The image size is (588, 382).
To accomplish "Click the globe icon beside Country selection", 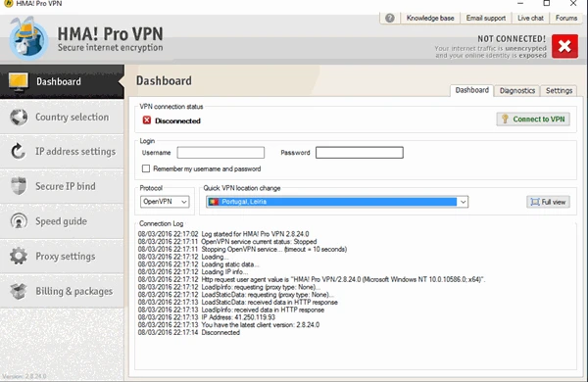I will 19,117.
